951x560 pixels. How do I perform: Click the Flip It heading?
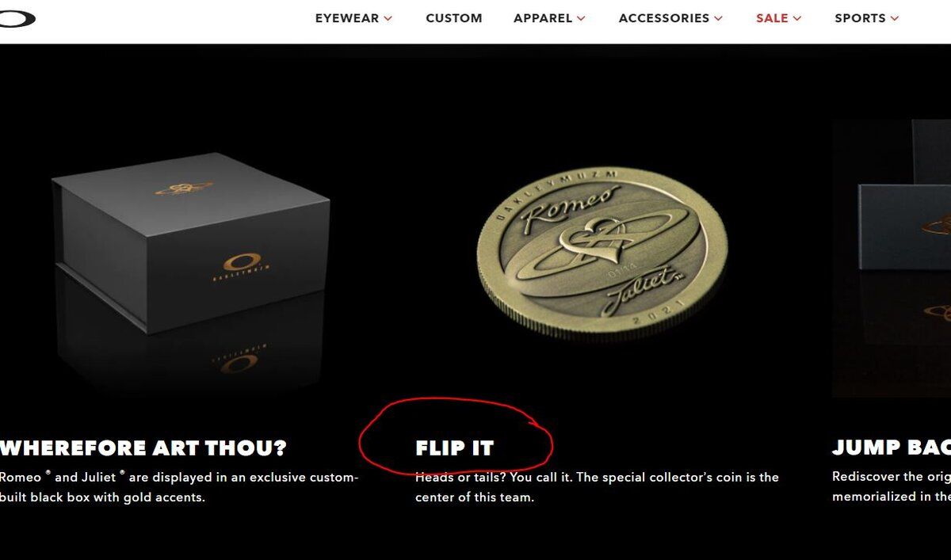coord(454,448)
